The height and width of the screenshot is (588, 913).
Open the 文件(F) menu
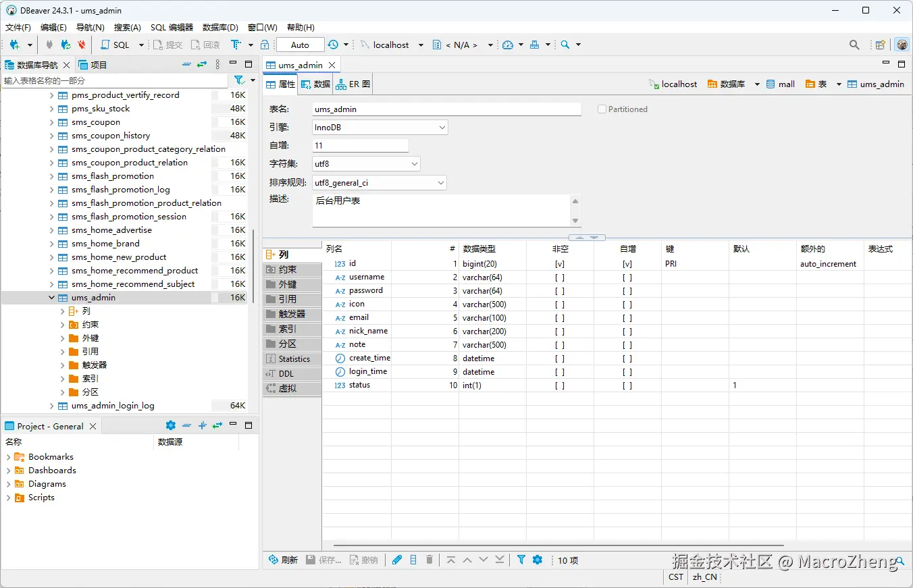point(18,28)
